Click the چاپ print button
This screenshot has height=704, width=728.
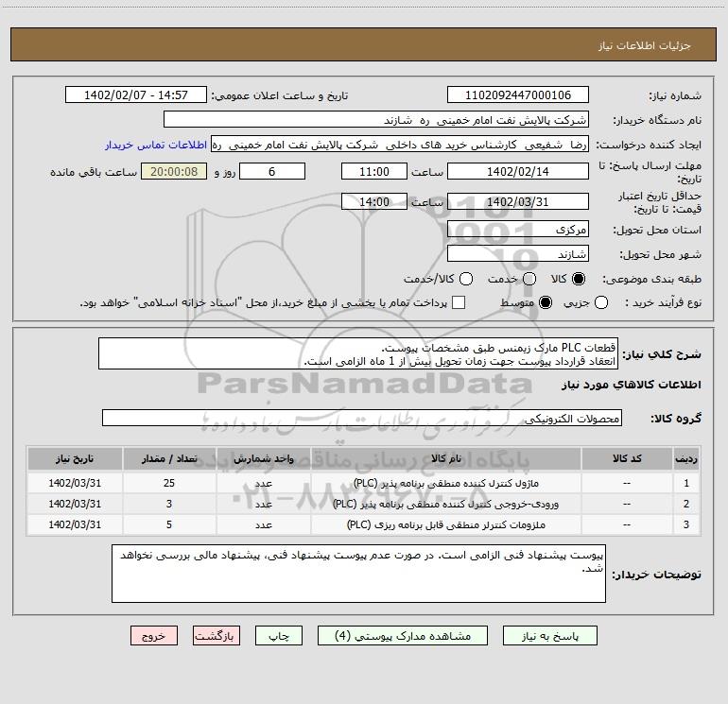(x=279, y=636)
